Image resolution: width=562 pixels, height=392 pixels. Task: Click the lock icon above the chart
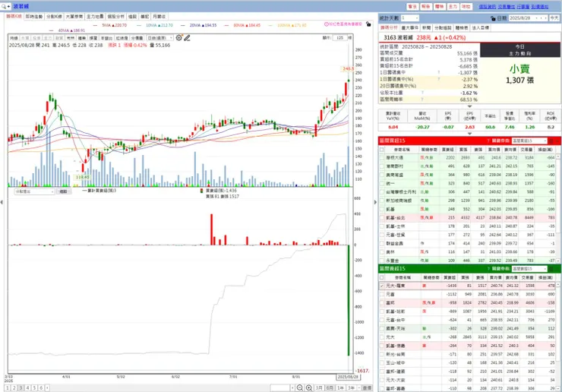pos(368,24)
